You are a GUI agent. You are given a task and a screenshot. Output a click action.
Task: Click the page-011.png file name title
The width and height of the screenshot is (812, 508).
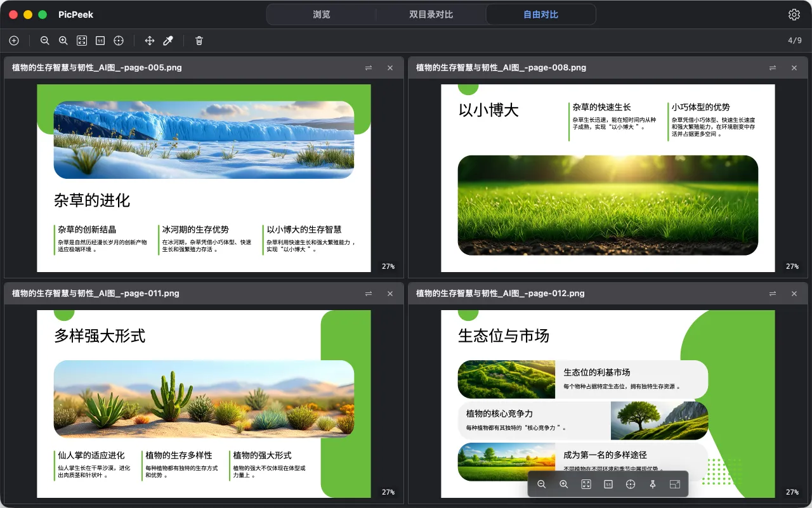coord(96,294)
